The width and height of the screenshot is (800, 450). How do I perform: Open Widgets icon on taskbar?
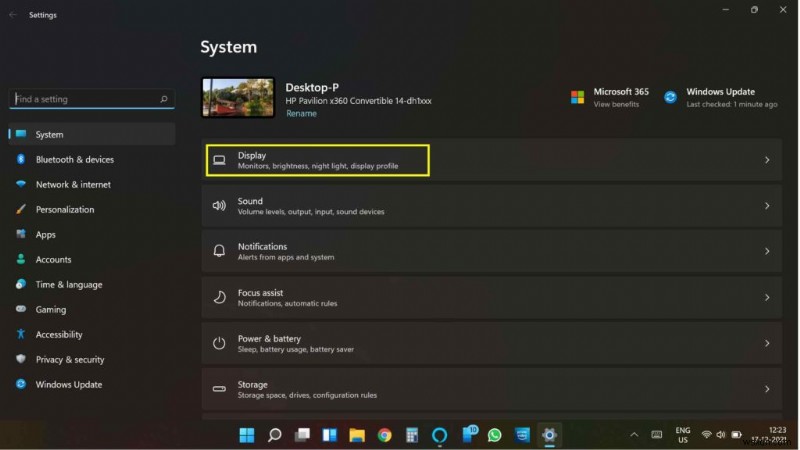330,435
